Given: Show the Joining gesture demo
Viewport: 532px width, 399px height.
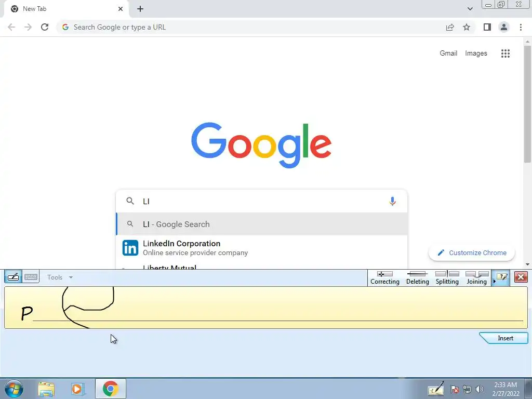Looking at the screenshot, I should click(x=477, y=278).
